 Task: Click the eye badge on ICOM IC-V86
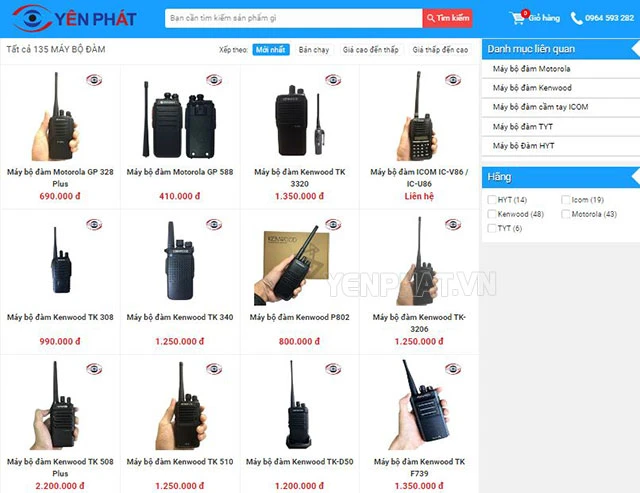tap(453, 80)
